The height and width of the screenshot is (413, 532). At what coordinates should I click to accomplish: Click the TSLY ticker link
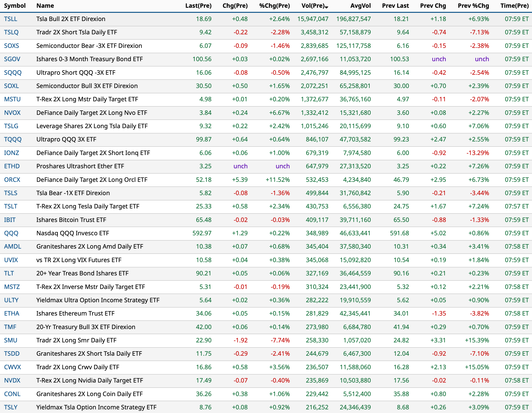pos(11,407)
